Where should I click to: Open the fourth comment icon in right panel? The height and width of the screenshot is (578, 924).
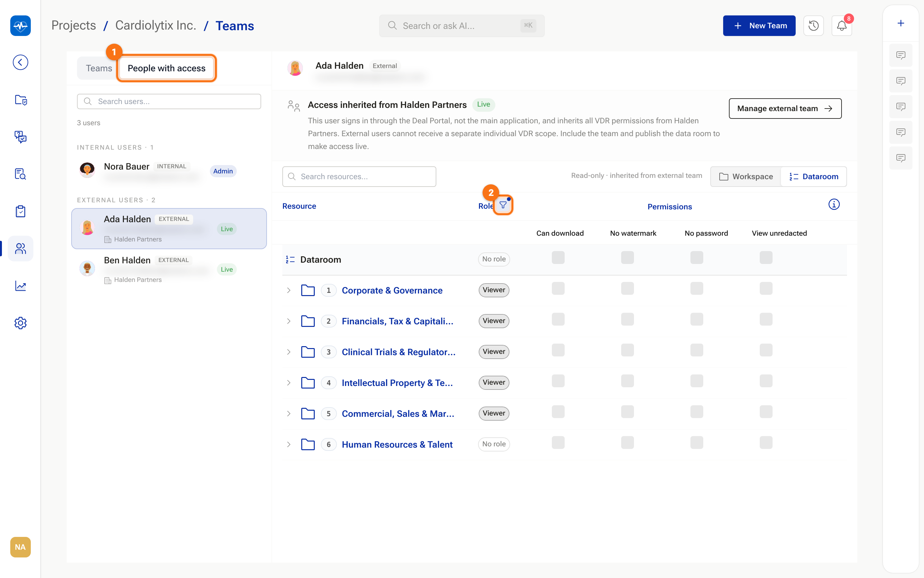pos(901,132)
